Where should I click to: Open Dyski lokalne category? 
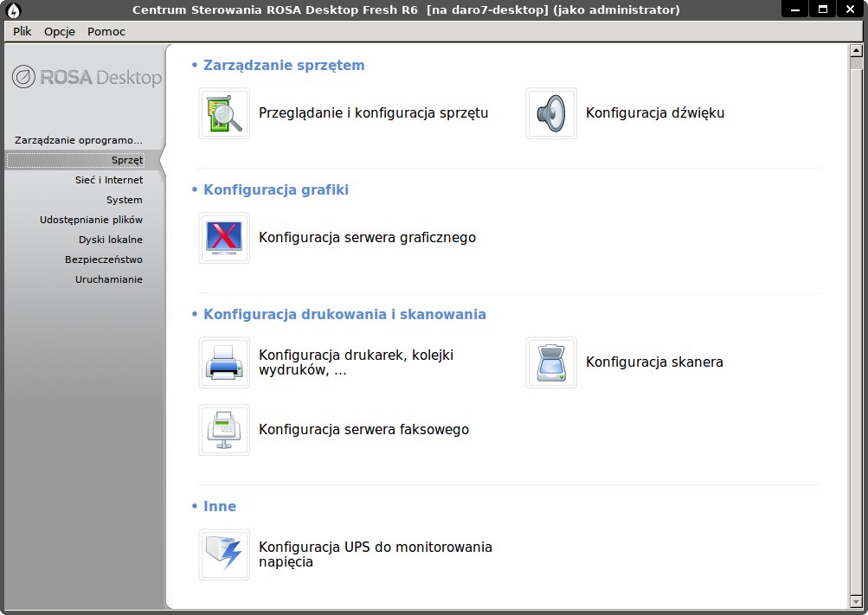click(x=111, y=240)
